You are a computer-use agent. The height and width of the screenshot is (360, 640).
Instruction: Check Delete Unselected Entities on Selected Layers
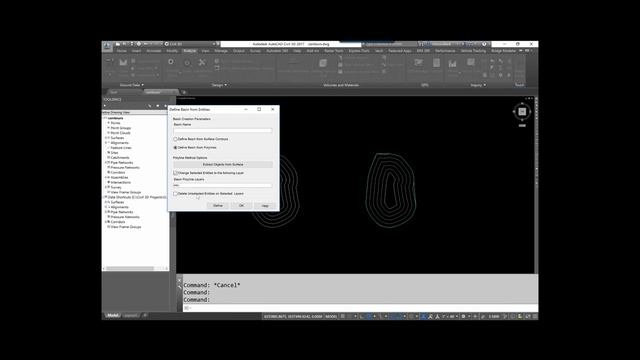(176, 194)
